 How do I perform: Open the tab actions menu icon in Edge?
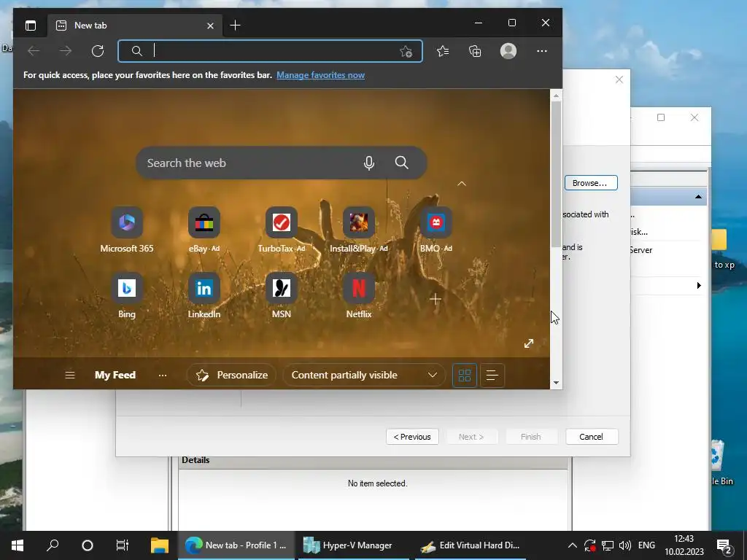pyautogui.click(x=31, y=26)
